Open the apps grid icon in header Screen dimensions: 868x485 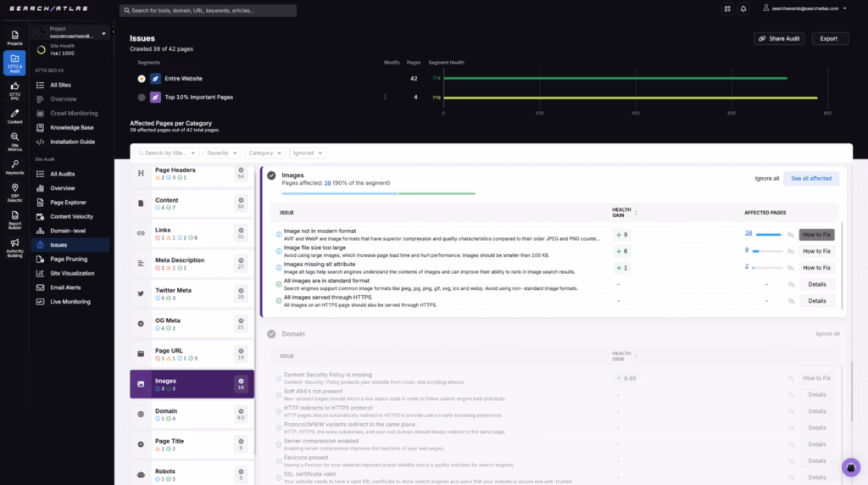pyautogui.click(x=726, y=9)
